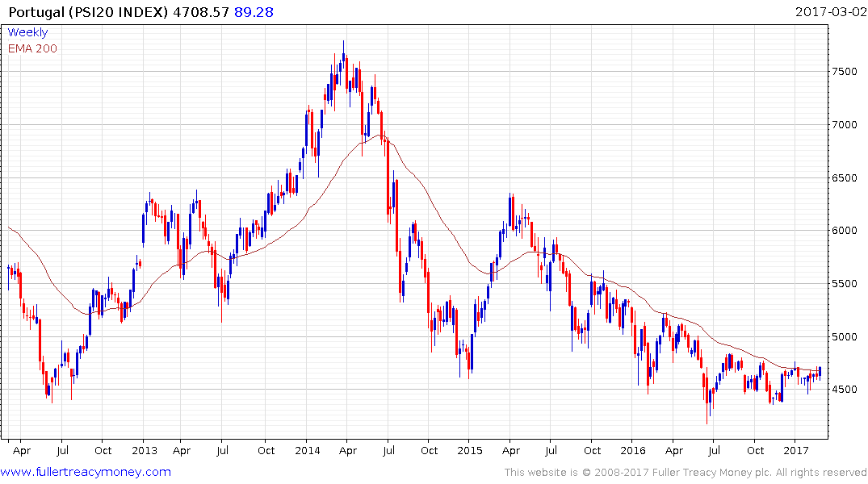This screenshot has width=868, height=484.
Task: Click the 'EMA 200' legend label
Action: pyautogui.click(x=32, y=48)
